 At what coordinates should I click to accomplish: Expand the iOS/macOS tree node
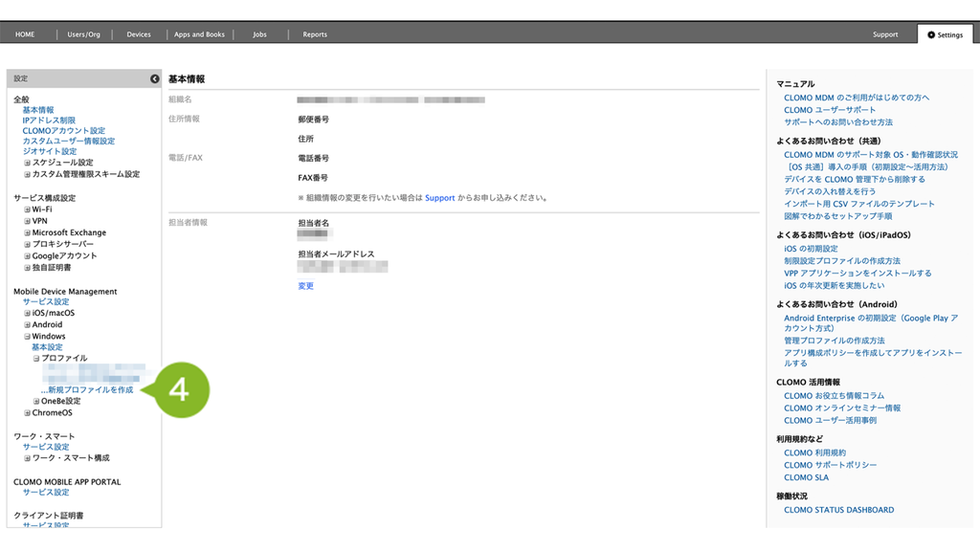27,313
